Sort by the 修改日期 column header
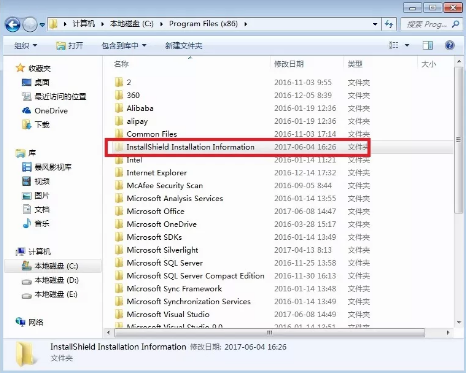 [x=289, y=64]
